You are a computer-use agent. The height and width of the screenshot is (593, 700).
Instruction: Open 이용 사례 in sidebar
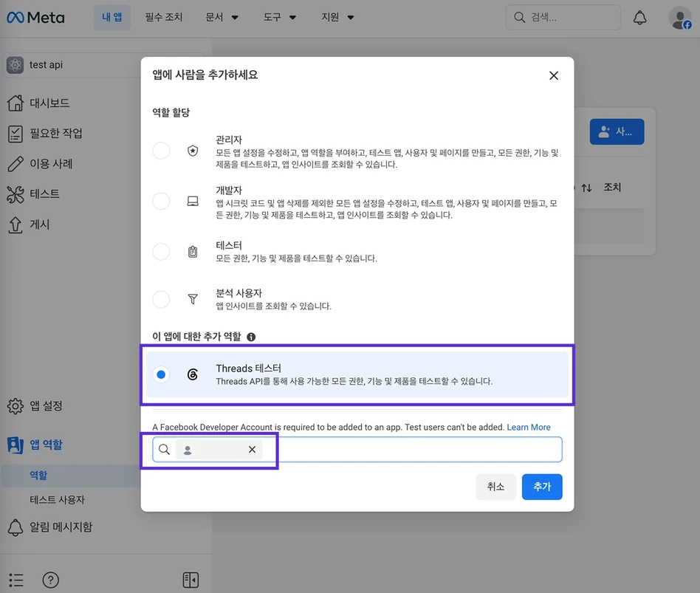point(51,164)
